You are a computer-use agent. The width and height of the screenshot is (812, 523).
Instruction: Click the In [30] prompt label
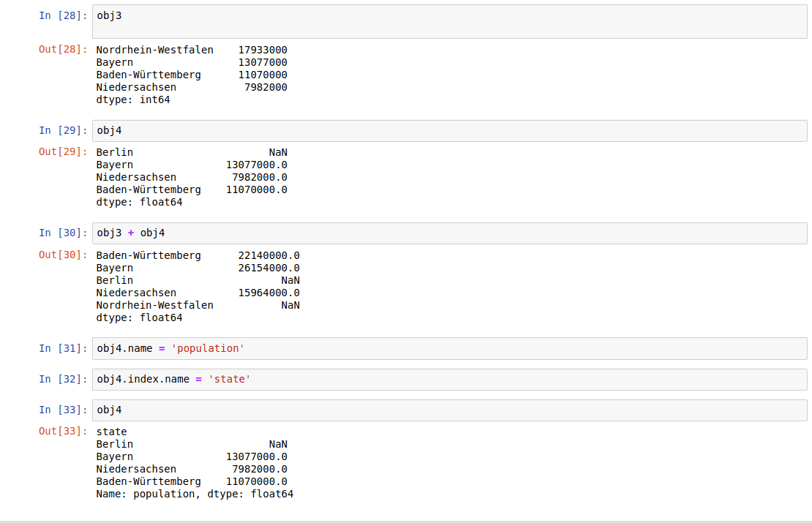tap(63, 233)
